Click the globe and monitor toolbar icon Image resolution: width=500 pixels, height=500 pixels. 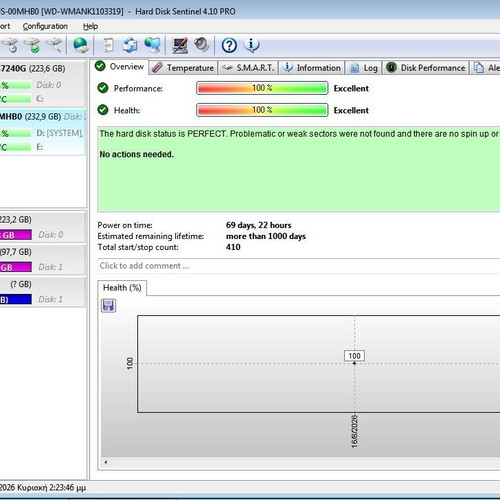(x=153, y=45)
